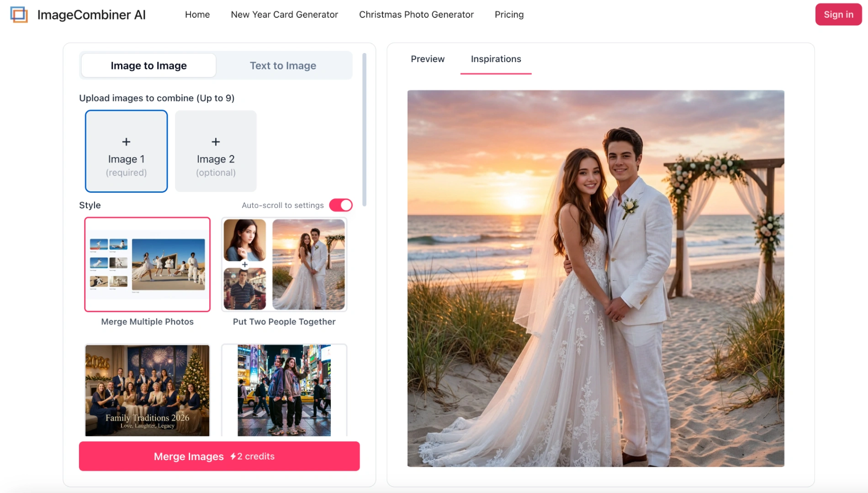Select the Family Traditions 2026 style thumbnail
The image size is (868, 493).
(x=147, y=390)
